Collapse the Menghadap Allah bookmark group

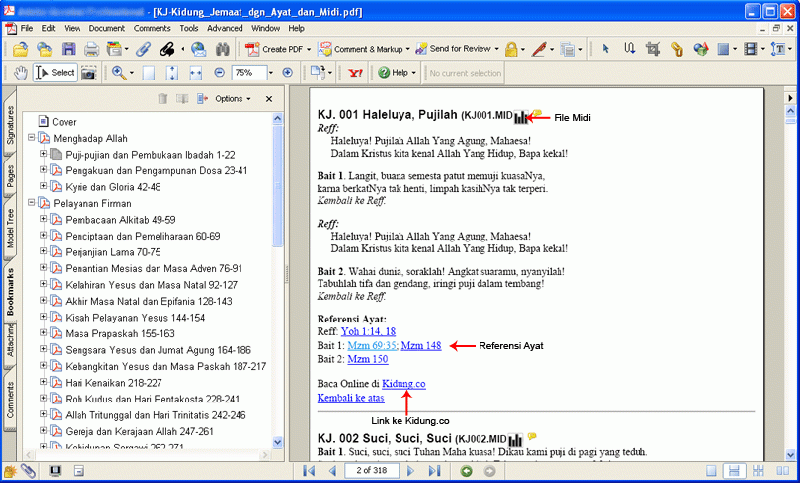pos(31,138)
